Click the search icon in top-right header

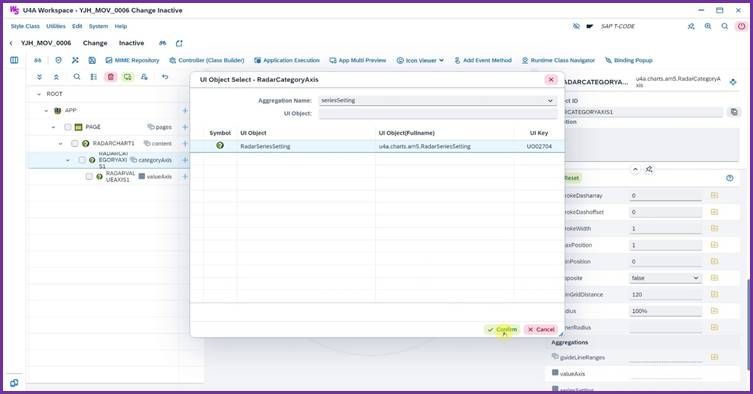(x=725, y=26)
